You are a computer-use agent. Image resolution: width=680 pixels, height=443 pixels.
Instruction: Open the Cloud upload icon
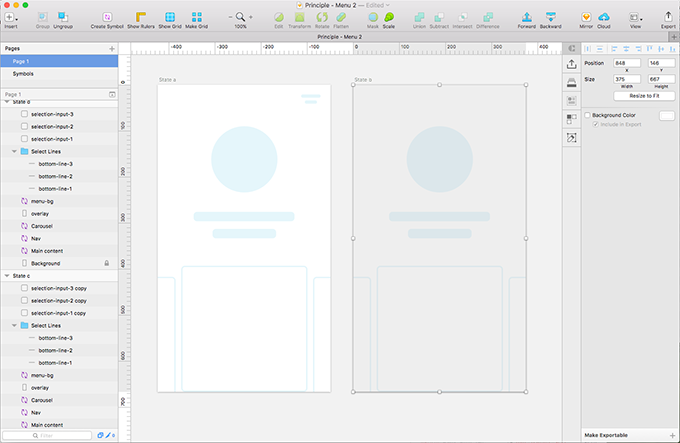pyautogui.click(x=603, y=17)
